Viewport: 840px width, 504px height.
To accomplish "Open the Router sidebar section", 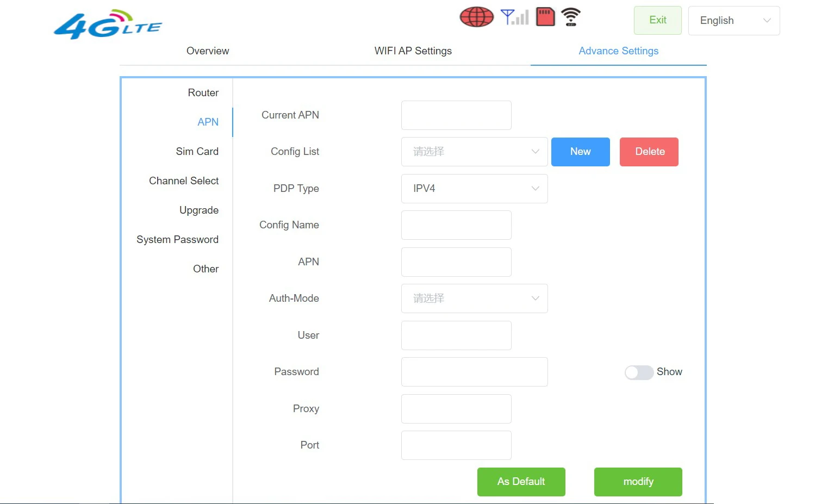I will [x=203, y=93].
